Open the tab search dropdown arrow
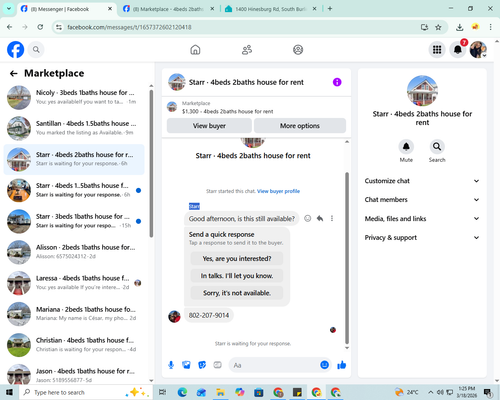Image resolution: width=500 pixels, height=400 pixels. 9,9
